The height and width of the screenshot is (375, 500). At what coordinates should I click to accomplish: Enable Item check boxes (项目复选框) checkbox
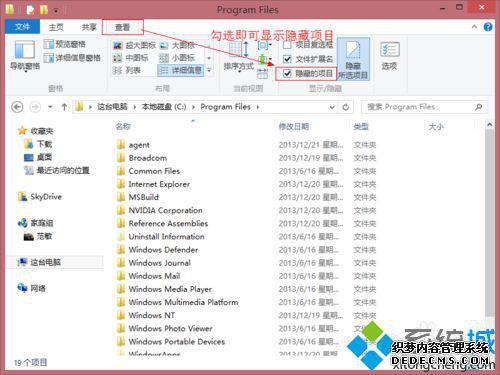point(287,45)
